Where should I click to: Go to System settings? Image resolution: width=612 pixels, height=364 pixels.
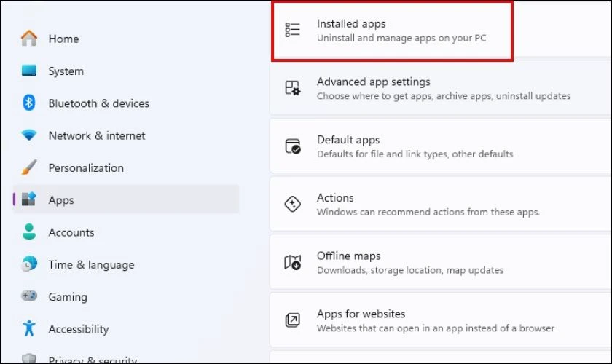[x=66, y=71]
